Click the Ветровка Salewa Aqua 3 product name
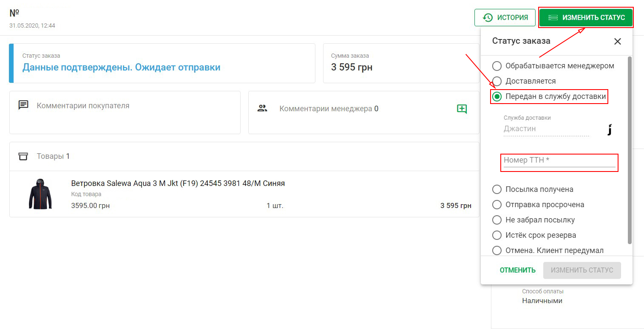 coord(178,183)
